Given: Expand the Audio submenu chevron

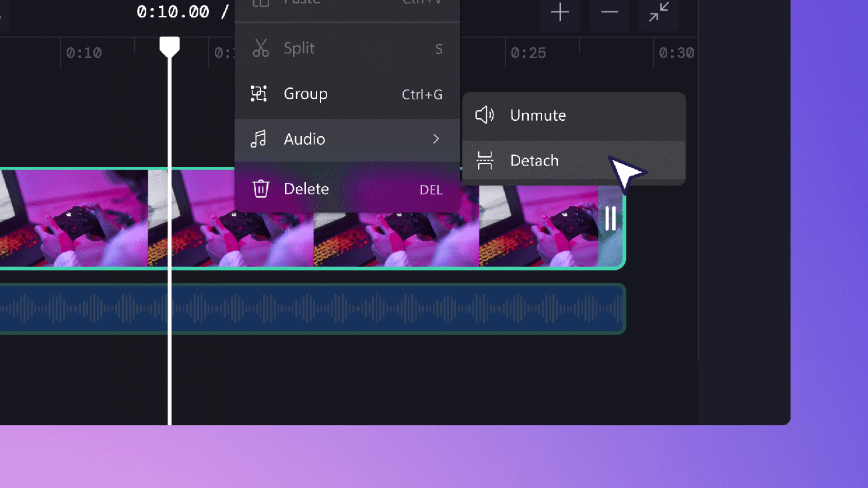Looking at the screenshot, I should tap(436, 139).
